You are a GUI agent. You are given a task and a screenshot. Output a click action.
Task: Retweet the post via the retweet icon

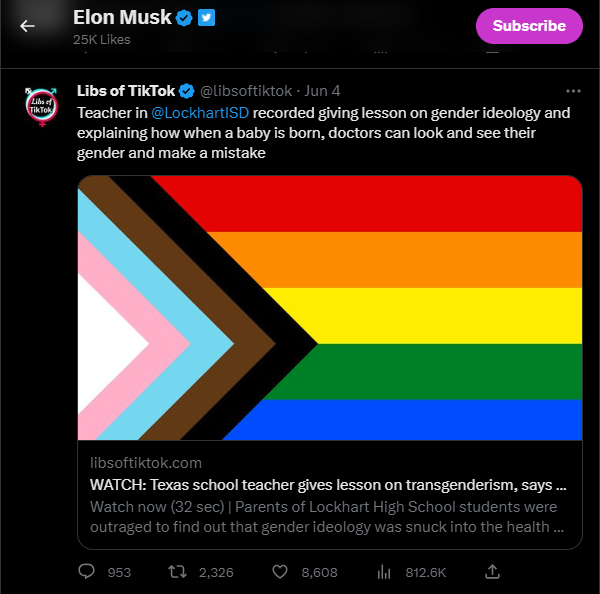[176, 572]
